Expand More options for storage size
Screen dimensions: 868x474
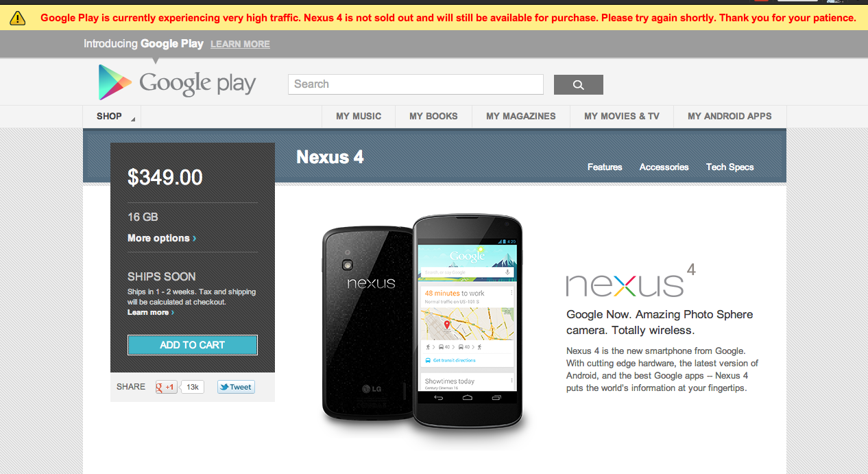pos(162,238)
